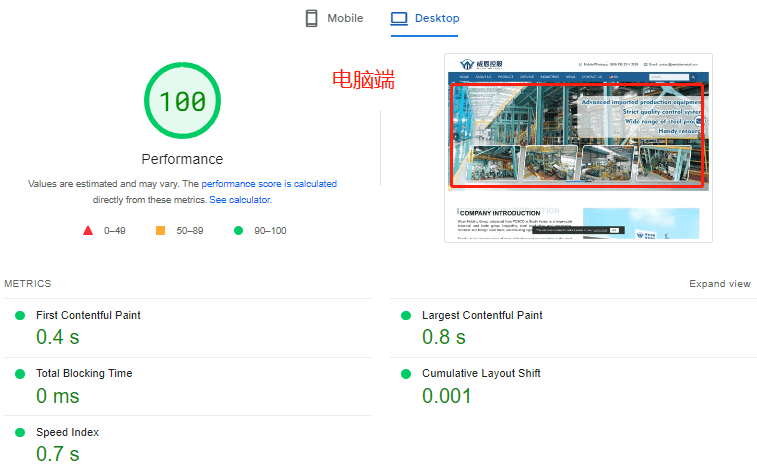Screen dimensions: 757x476
Task: Click the green dot beside First Contentful Paint
Action: coord(20,315)
